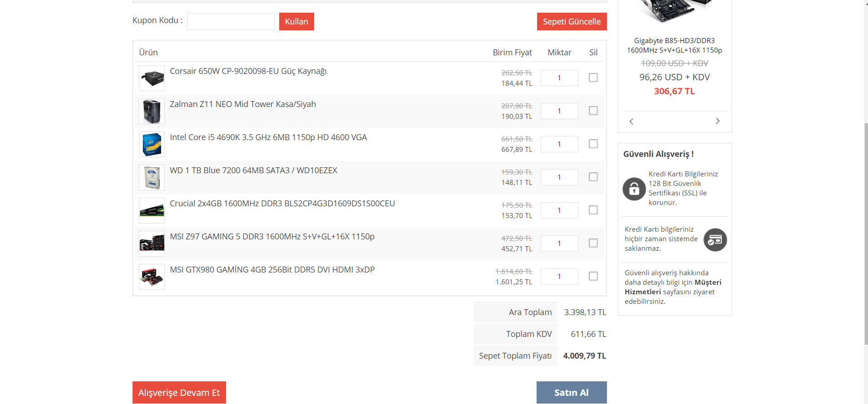Open MSI GTX980 graphics card thumbnail
This screenshot has height=404, width=868.
click(152, 277)
